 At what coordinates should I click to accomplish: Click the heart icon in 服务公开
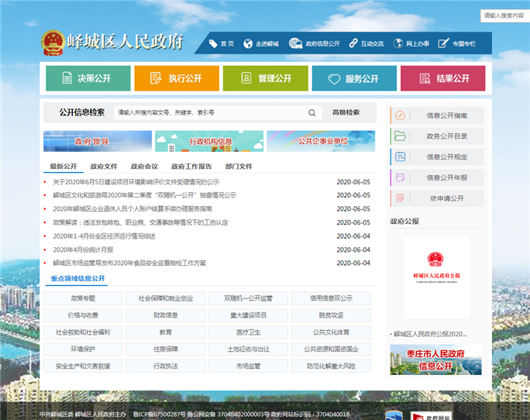tap(334, 79)
